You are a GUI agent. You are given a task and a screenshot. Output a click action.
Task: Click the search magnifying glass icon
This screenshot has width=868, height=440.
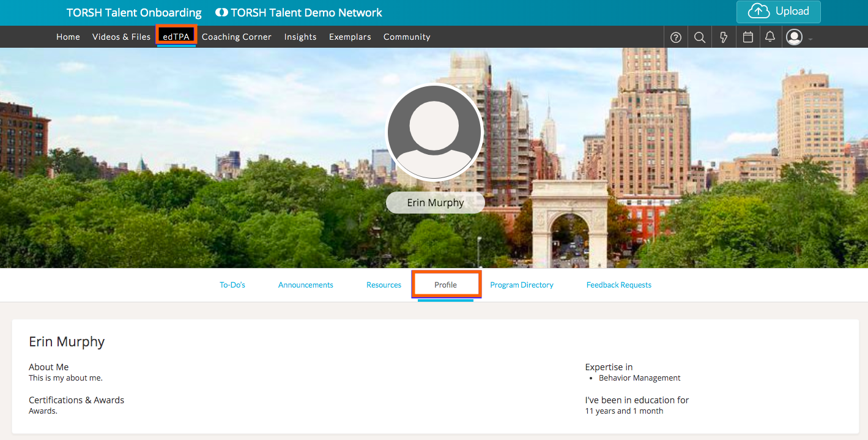[x=700, y=37]
